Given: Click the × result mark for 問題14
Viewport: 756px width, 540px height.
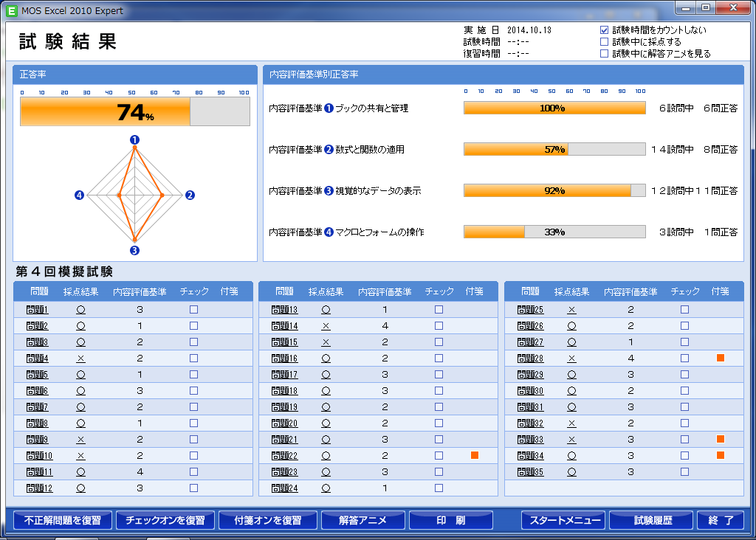Looking at the screenshot, I should click(326, 326).
